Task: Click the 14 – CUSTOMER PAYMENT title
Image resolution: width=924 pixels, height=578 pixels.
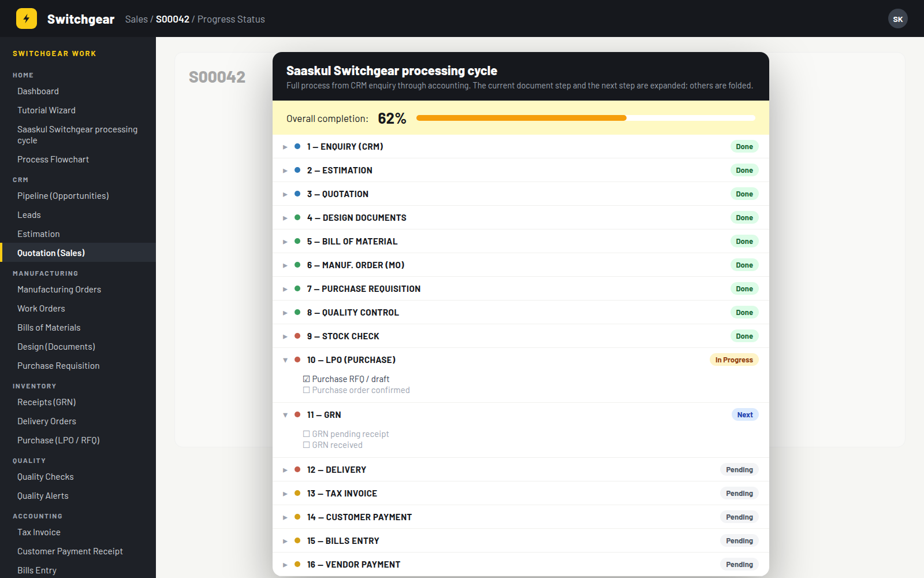Action: (359, 517)
